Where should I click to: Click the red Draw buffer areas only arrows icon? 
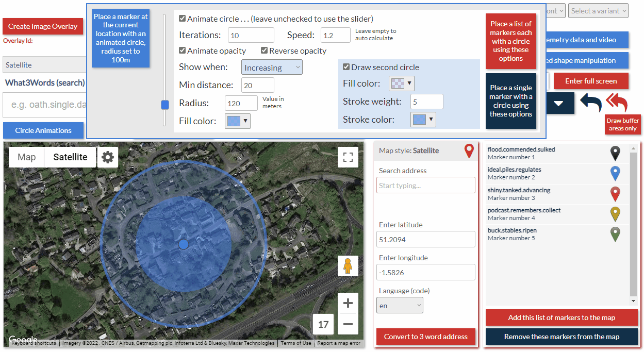click(x=617, y=103)
